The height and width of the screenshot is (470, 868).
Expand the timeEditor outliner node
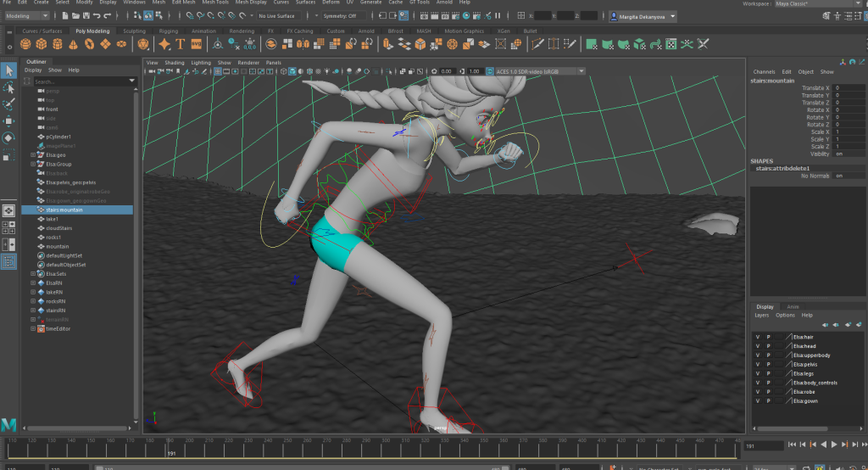[33, 328]
